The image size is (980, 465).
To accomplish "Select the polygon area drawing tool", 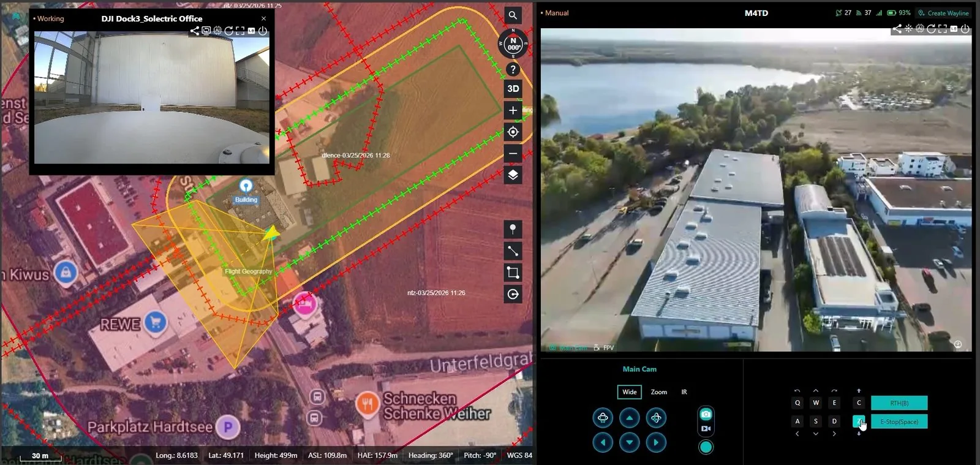I will pos(513,273).
